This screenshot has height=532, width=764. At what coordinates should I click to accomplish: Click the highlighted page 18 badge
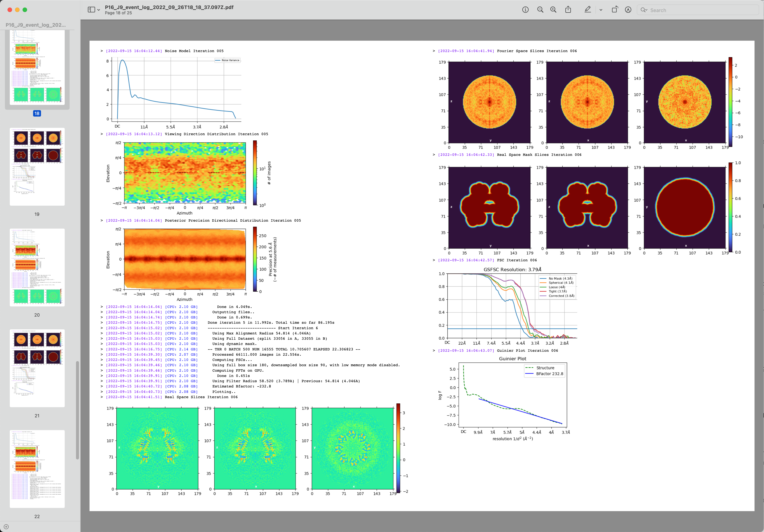[x=37, y=113]
